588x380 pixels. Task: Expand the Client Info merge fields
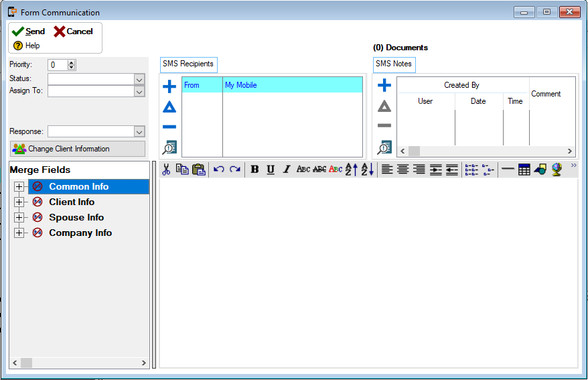point(19,202)
